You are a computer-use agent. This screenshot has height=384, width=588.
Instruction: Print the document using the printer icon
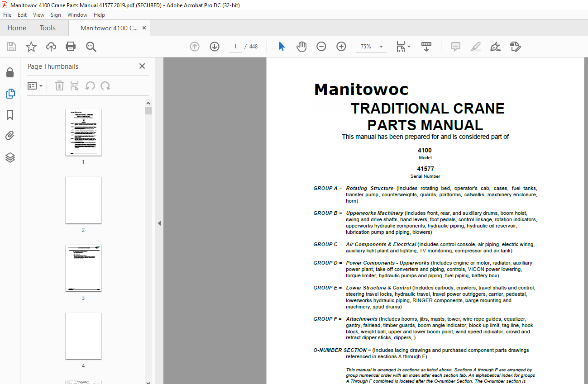click(71, 47)
